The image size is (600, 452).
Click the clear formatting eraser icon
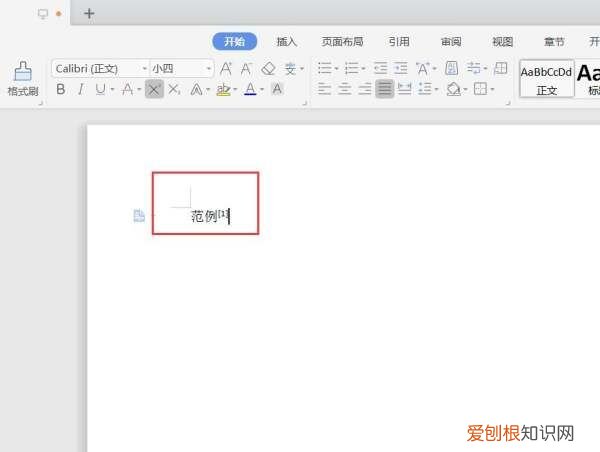click(x=268, y=69)
